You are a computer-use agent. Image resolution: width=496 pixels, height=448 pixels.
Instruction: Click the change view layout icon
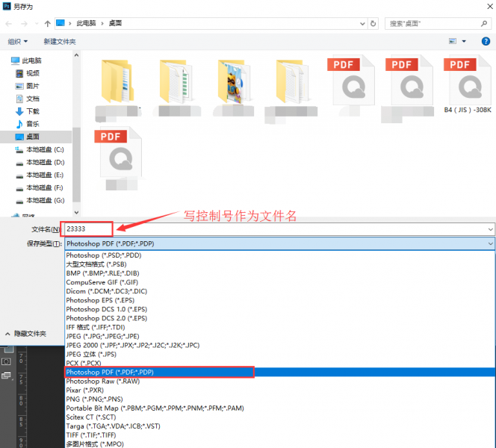(x=453, y=41)
